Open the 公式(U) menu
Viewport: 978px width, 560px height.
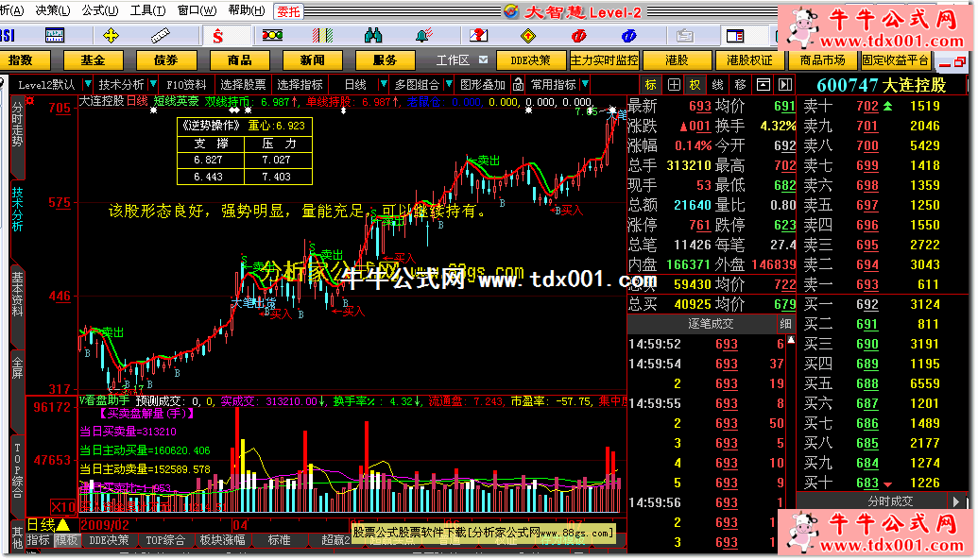click(x=100, y=10)
